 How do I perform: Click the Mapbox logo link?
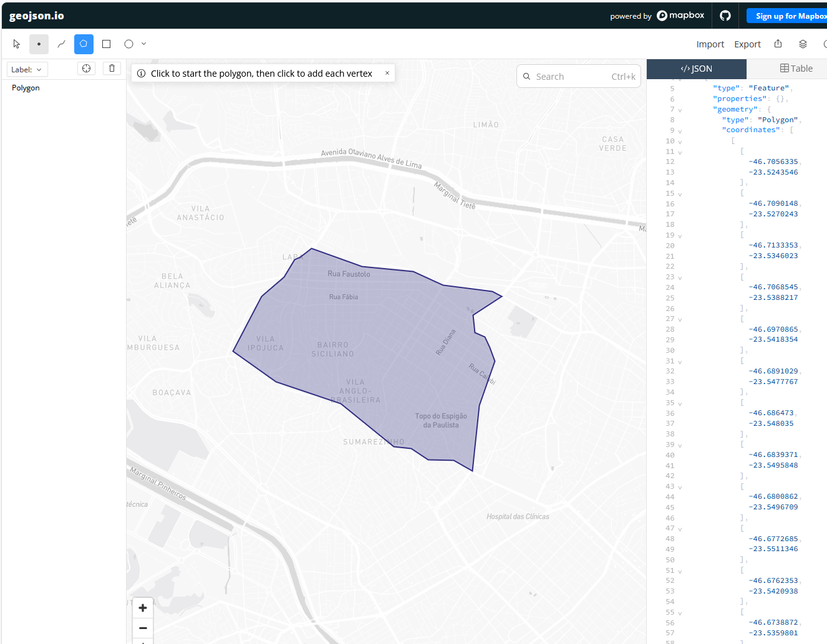680,16
